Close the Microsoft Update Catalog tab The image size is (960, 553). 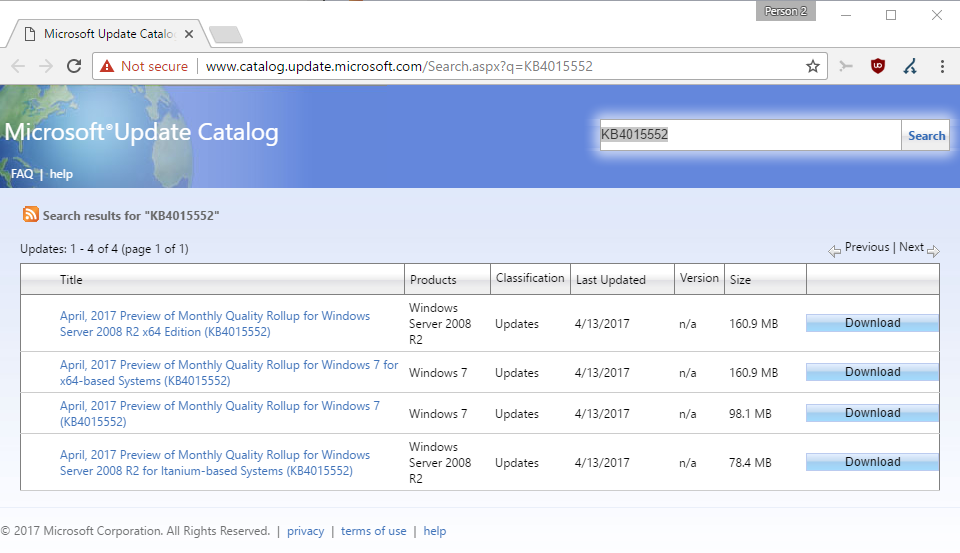[189, 34]
